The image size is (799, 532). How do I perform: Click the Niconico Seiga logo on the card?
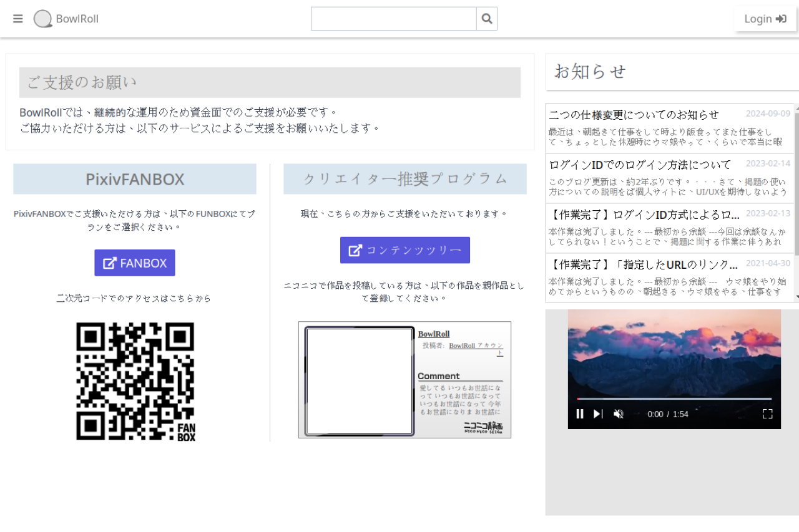pyautogui.click(x=483, y=428)
